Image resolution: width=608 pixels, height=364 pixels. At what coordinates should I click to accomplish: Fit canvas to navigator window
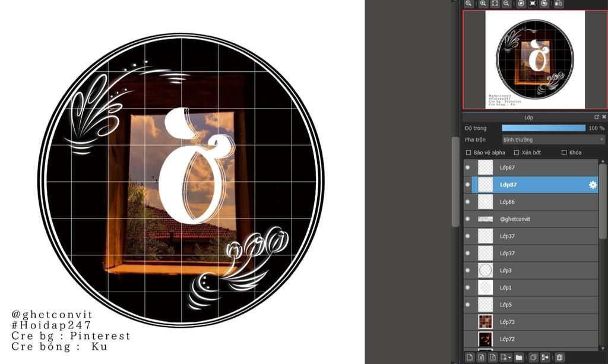tap(495, 3)
